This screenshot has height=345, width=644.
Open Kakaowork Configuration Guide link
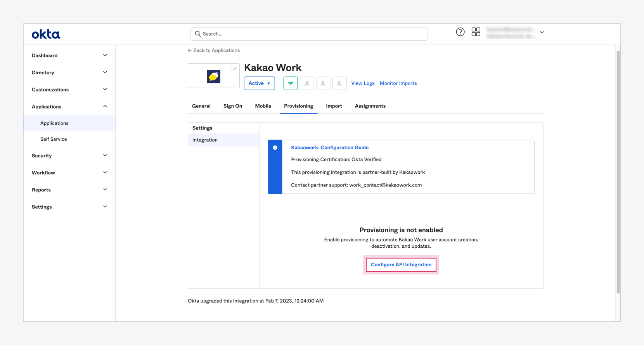pyautogui.click(x=330, y=148)
